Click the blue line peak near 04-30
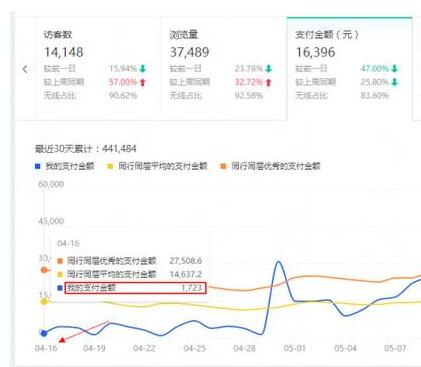421x367 pixels. pos(279,262)
